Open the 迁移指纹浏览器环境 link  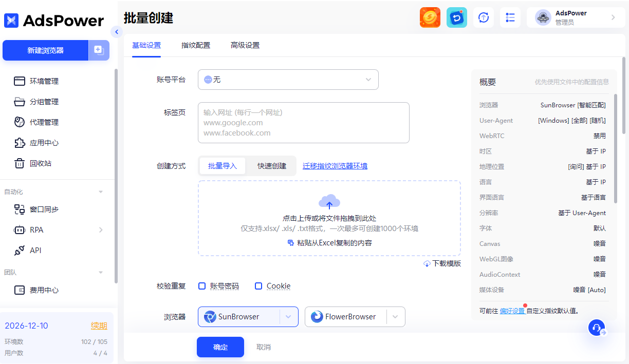tap(335, 166)
